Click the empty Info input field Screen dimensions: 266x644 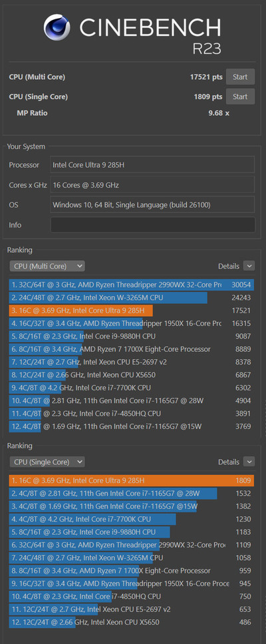tap(152, 225)
